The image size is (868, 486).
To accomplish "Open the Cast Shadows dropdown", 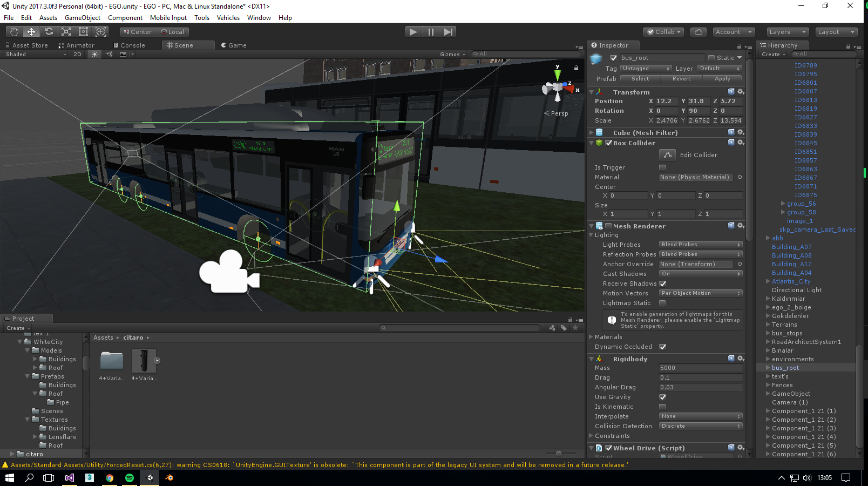I will pyautogui.click(x=701, y=274).
